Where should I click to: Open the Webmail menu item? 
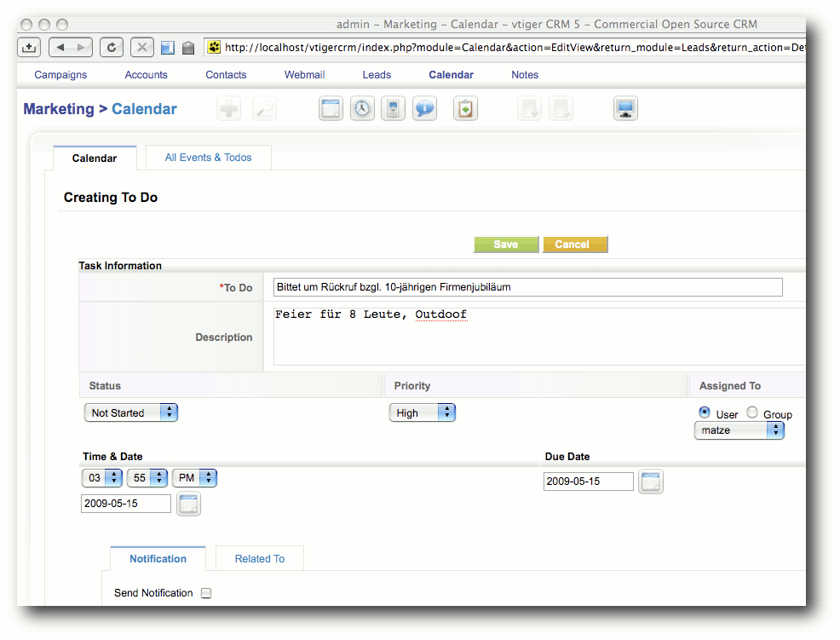(305, 75)
